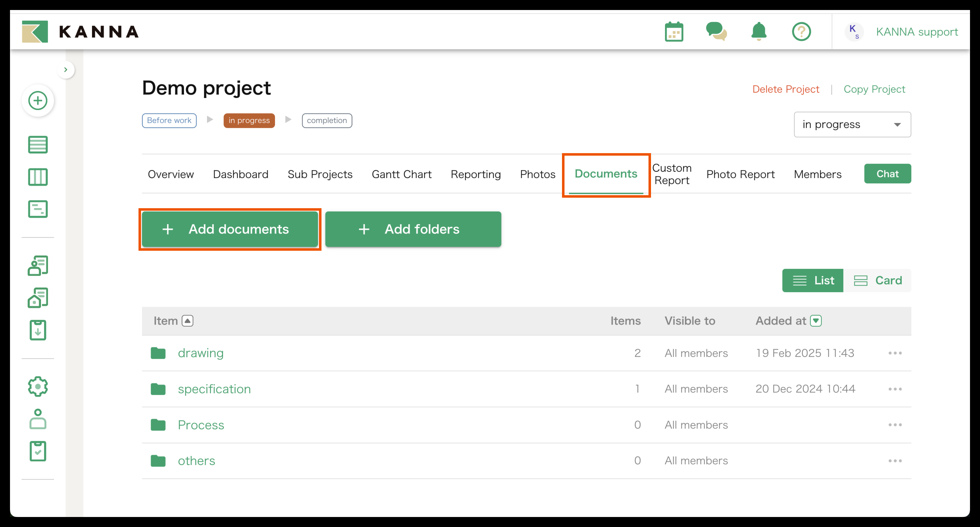The height and width of the screenshot is (527, 980).
Task: Select the Before work stage badge
Action: click(x=169, y=120)
